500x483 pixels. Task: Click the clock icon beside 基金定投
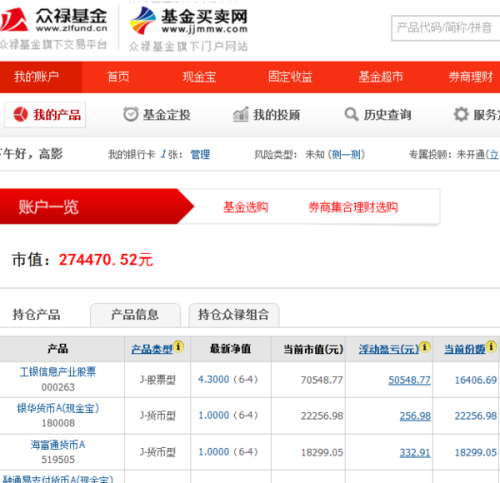pyautogui.click(x=131, y=114)
